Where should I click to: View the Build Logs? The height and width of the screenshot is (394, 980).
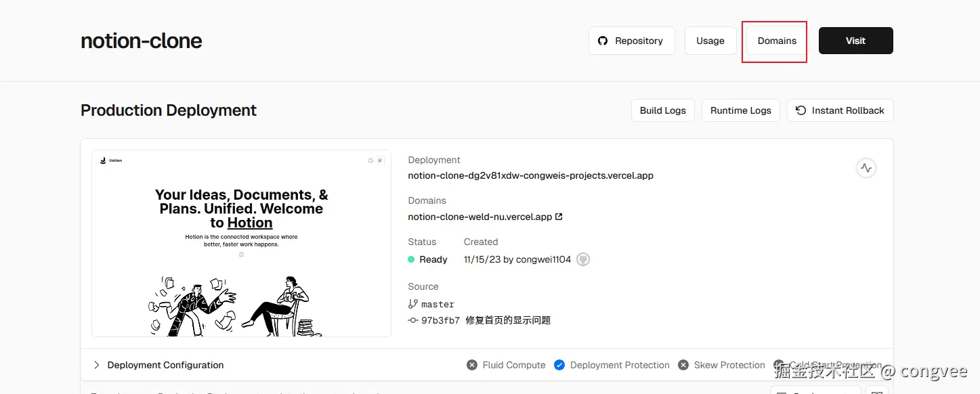pos(663,110)
